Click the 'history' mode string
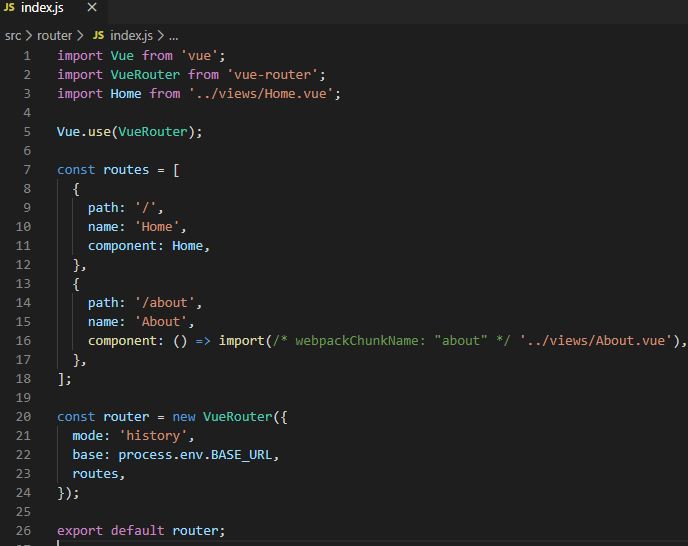This screenshot has width=688, height=546. (x=153, y=436)
